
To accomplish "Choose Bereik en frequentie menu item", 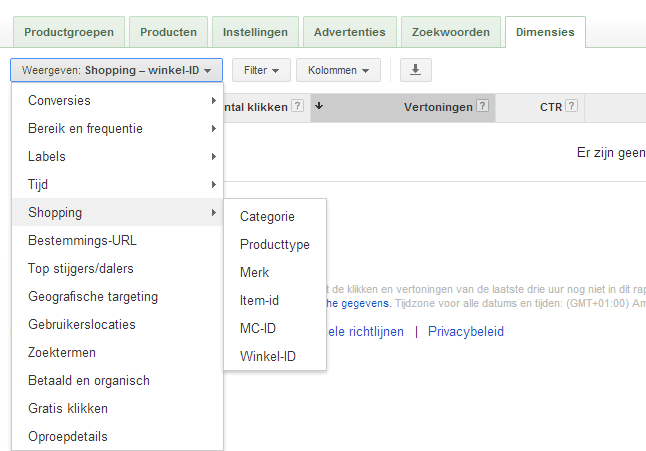I will [x=117, y=129].
